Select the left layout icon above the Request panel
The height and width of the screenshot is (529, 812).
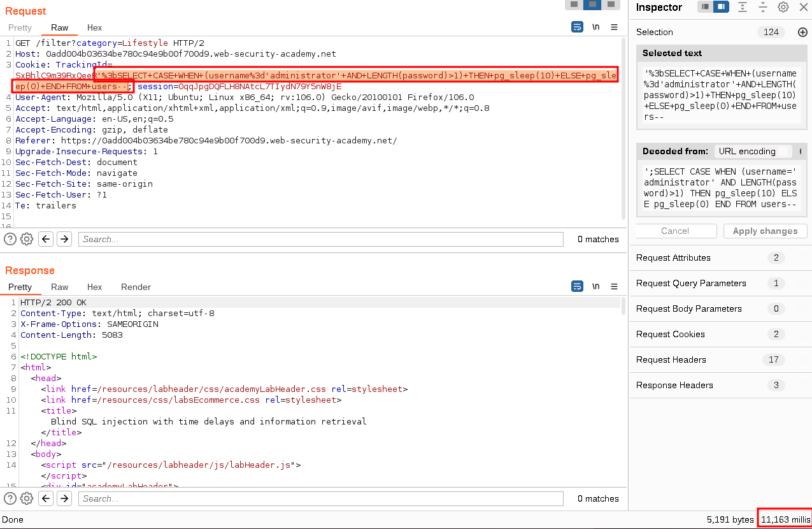click(x=574, y=4)
